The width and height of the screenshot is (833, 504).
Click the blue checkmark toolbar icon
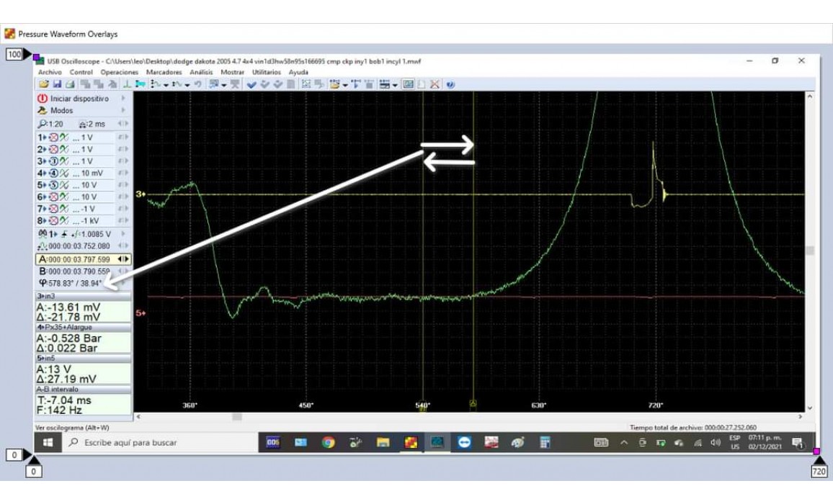(x=251, y=84)
